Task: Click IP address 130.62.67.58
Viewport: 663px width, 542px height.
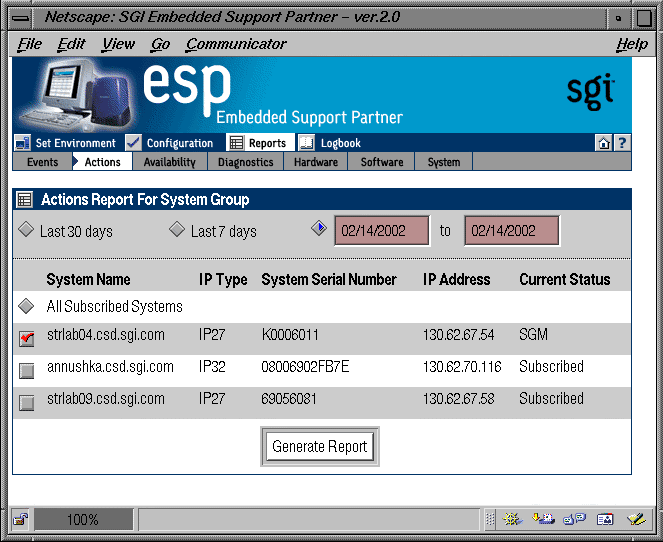Action: coord(459,399)
